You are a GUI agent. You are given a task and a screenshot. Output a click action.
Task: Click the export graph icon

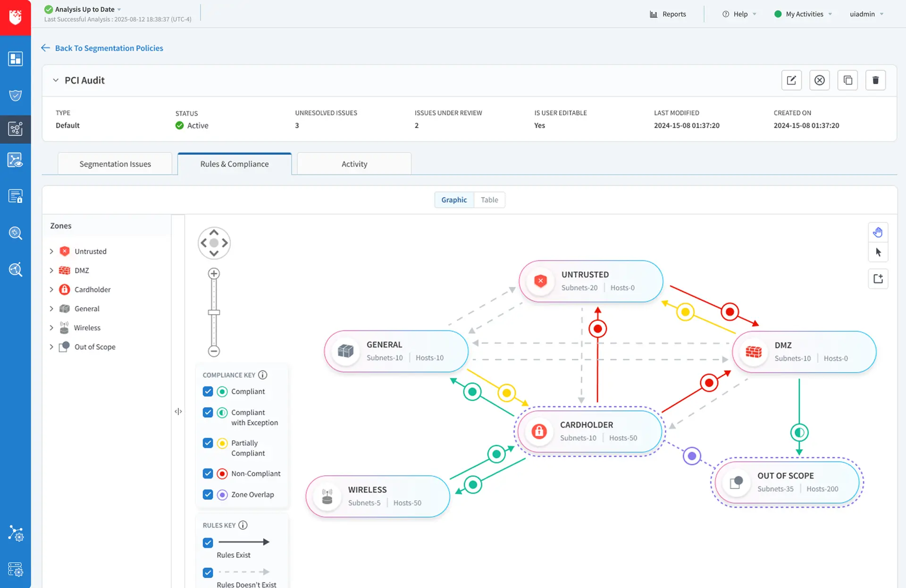[878, 279]
